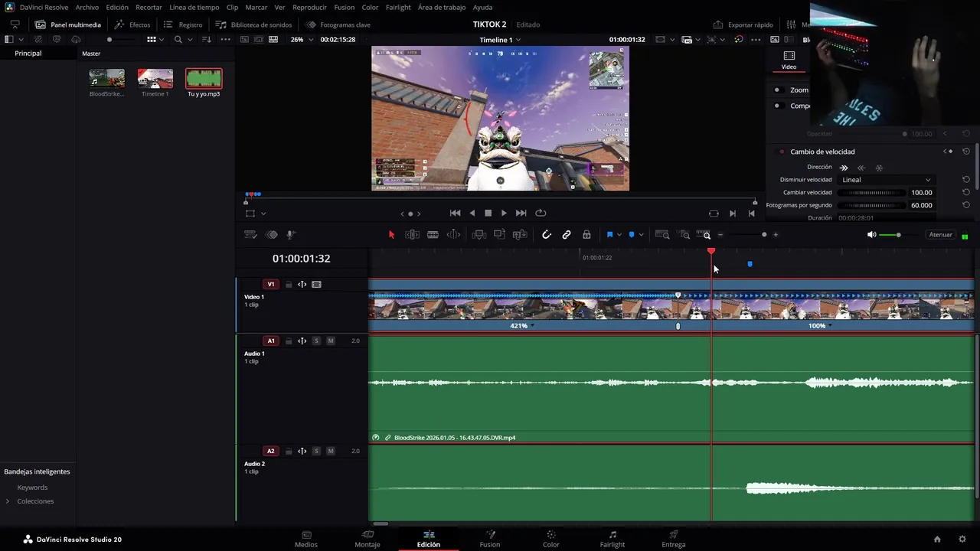The image size is (980, 551).
Task: Open the Efectos panel
Action: tap(132, 24)
